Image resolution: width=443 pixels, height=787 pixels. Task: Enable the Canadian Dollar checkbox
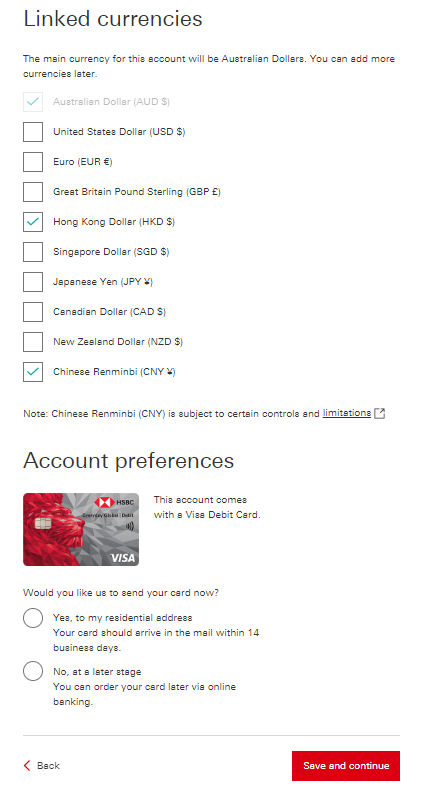(33, 312)
